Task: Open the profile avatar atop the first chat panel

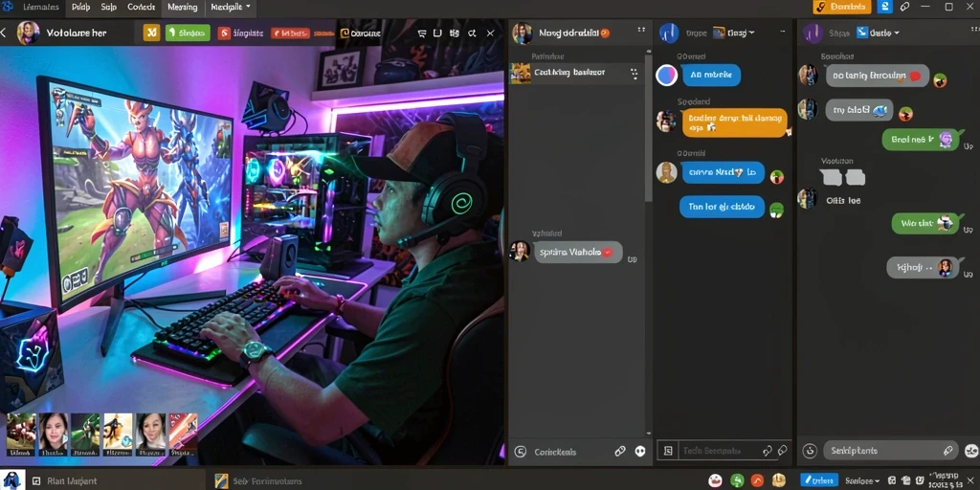Action: click(x=523, y=33)
